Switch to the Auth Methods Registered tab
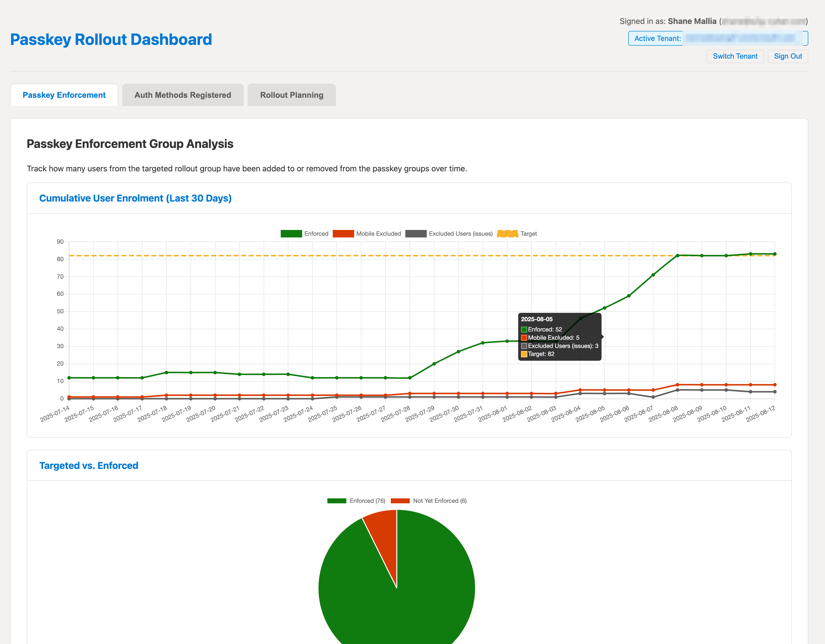 coord(183,95)
